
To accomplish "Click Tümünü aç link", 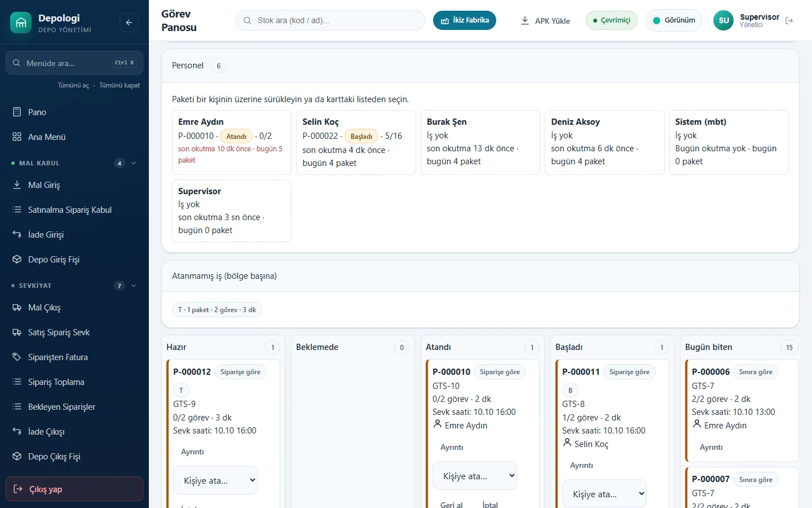I will click(73, 85).
